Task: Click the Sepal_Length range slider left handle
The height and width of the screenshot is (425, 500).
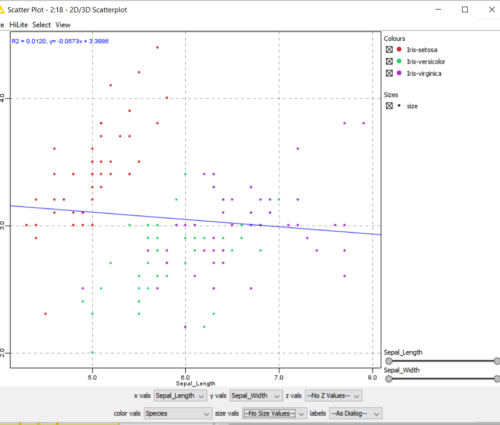Action: (x=389, y=361)
